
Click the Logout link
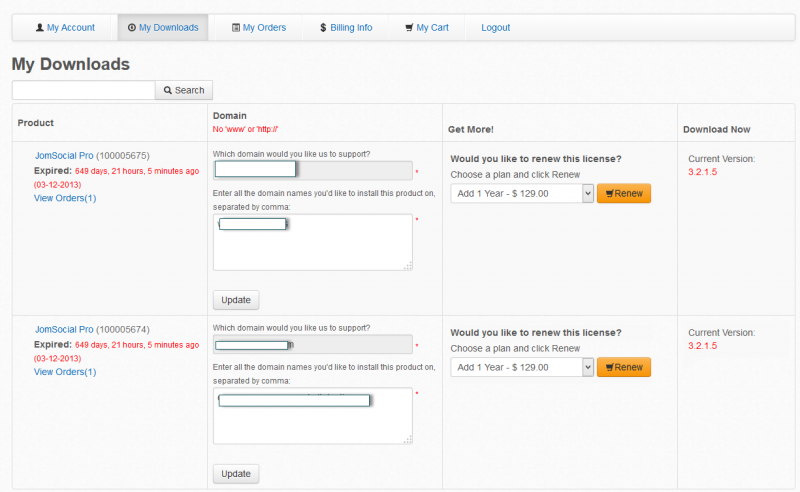[495, 28]
